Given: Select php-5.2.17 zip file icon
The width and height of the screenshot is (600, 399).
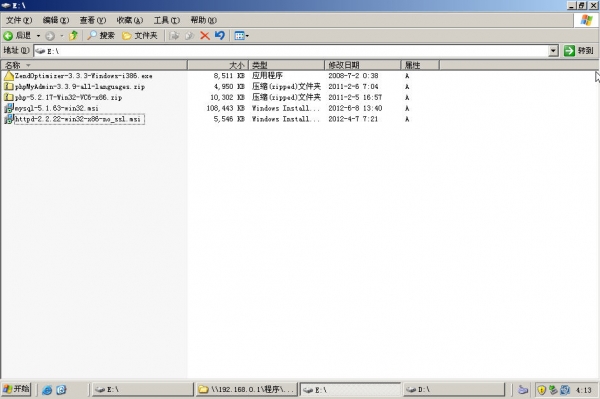Looking at the screenshot, I should (9, 97).
